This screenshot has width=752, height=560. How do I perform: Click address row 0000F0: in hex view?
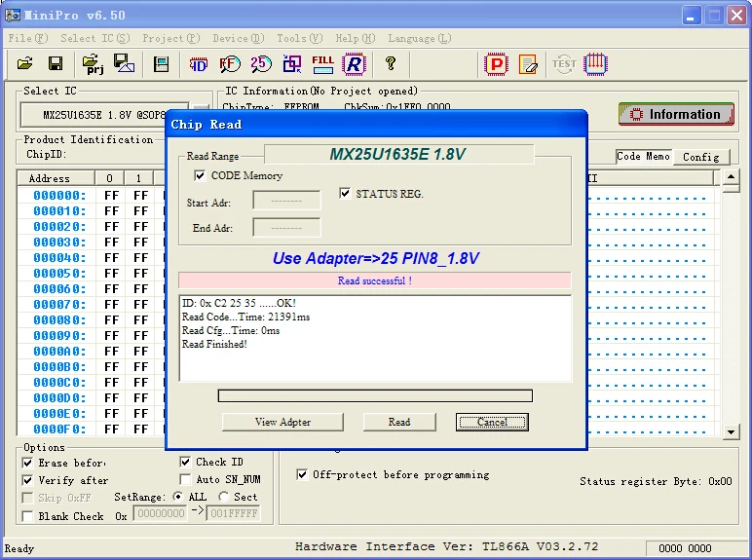(59, 429)
